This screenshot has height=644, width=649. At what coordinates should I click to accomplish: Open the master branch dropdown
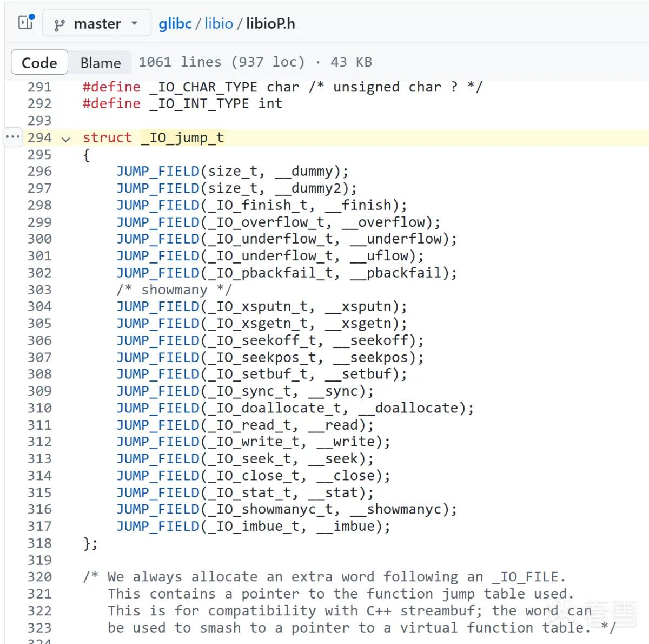pyautogui.click(x=97, y=23)
